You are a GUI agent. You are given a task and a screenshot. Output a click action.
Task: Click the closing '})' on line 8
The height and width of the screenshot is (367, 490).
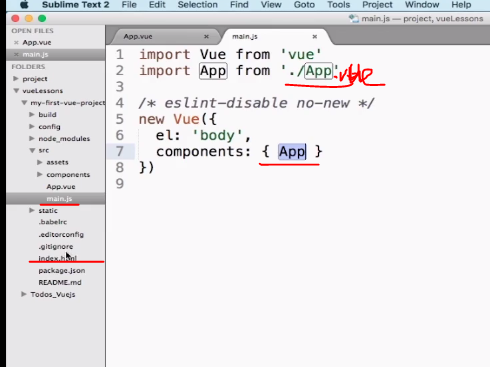pos(146,167)
